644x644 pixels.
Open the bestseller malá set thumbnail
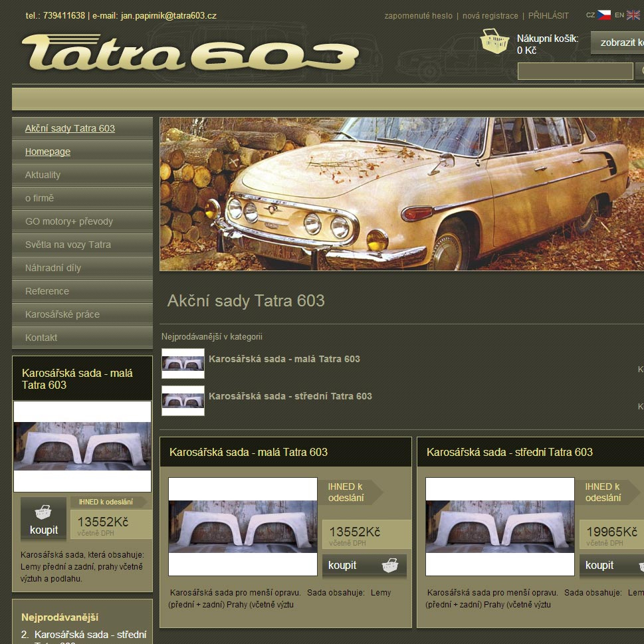[183, 364]
